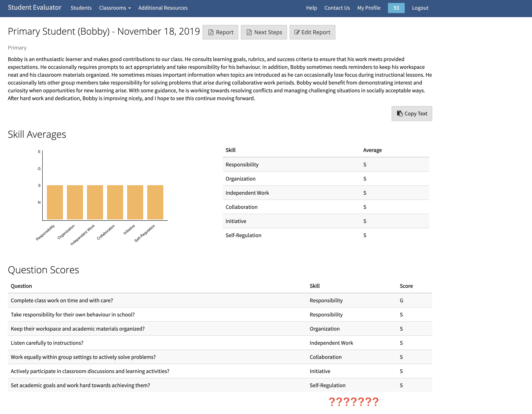Click the Self-Regulation bar in chart
This screenshot has height=414, width=532.
155,202
